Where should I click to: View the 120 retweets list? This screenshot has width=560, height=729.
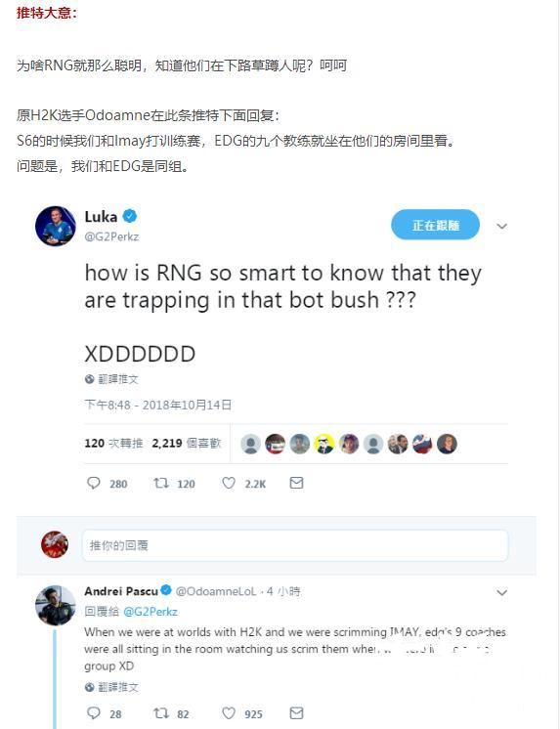[x=113, y=443]
